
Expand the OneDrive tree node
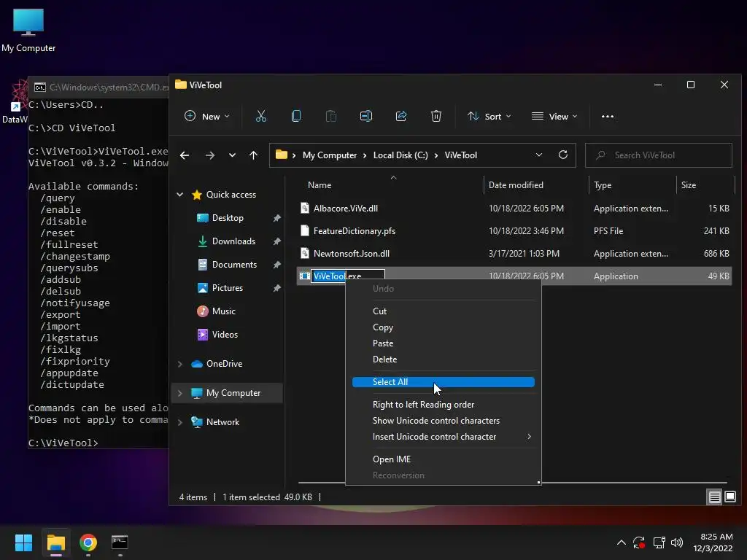(x=180, y=364)
